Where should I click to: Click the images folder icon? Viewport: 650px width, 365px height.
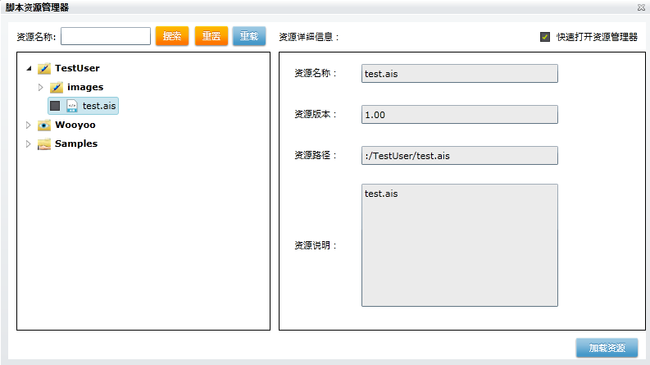(x=56, y=87)
